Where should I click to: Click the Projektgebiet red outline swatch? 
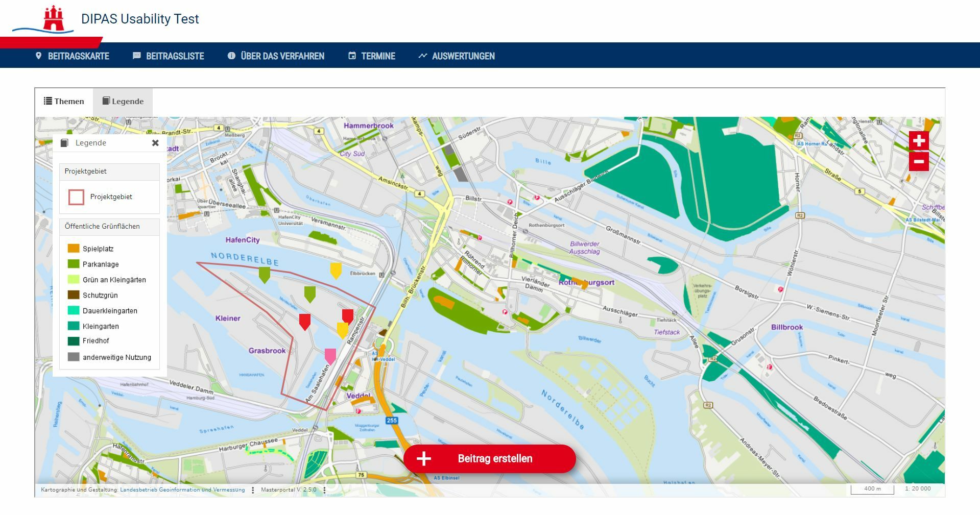(76, 197)
